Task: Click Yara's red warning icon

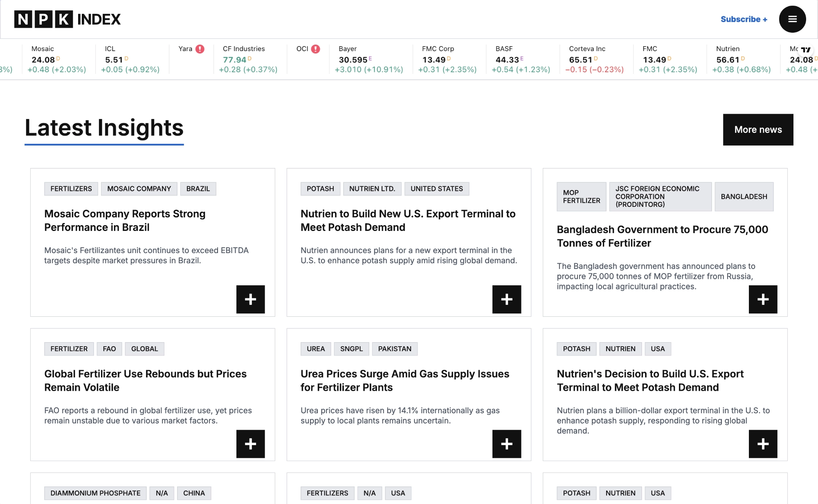Action: 200,49
